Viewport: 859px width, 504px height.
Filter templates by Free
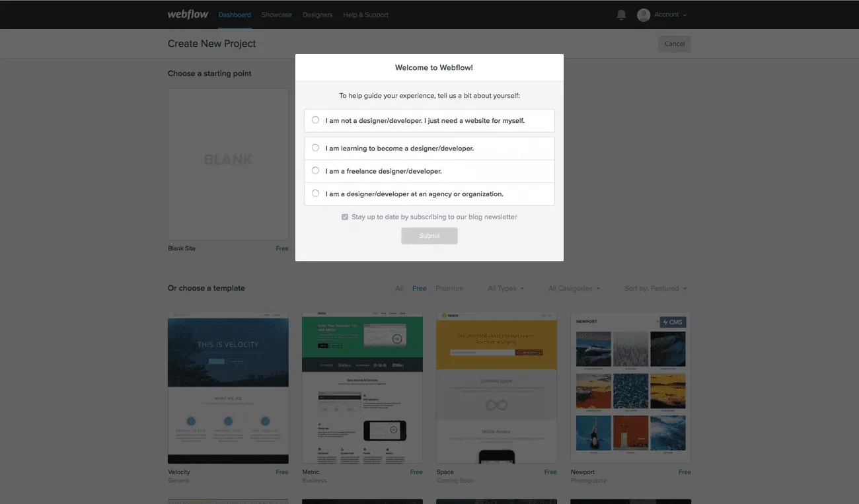click(x=420, y=288)
